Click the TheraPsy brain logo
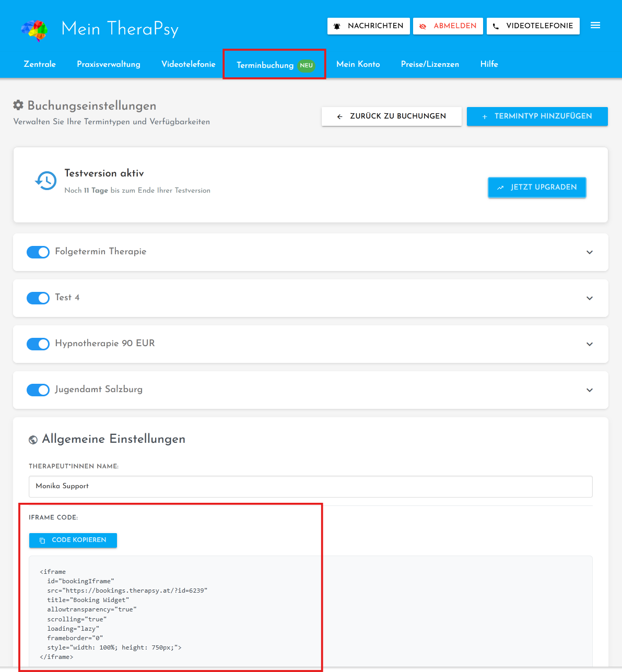The height and width of the screenshot is (672, 622). (34, 30)
